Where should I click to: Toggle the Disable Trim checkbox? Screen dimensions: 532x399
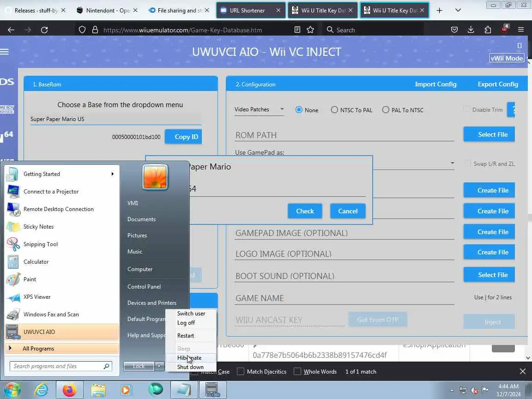tap(467, 109)
